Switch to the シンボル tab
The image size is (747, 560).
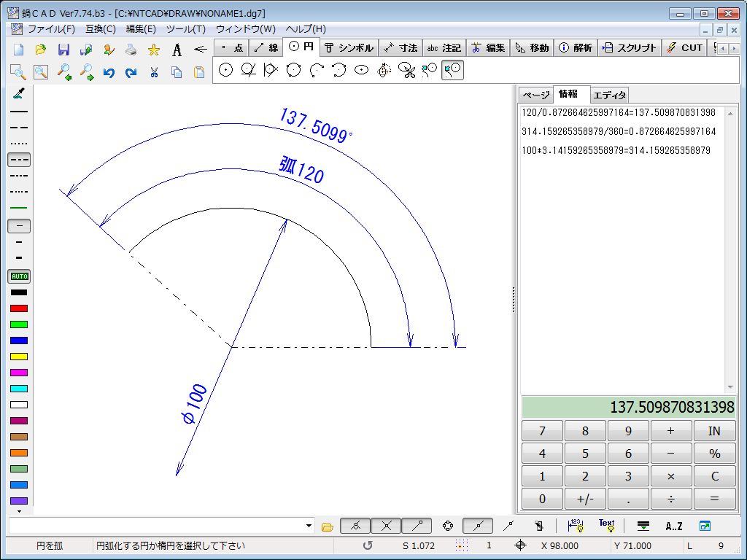[349, 48]
